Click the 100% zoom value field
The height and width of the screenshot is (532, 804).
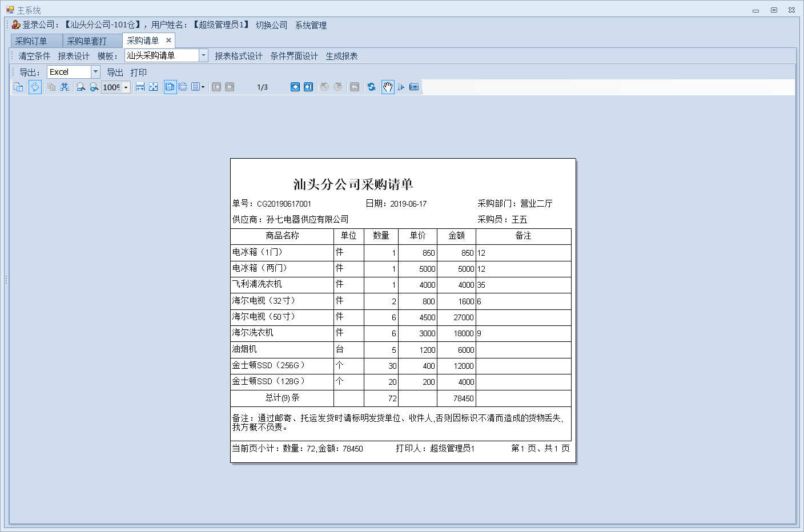tap(112, 87)
